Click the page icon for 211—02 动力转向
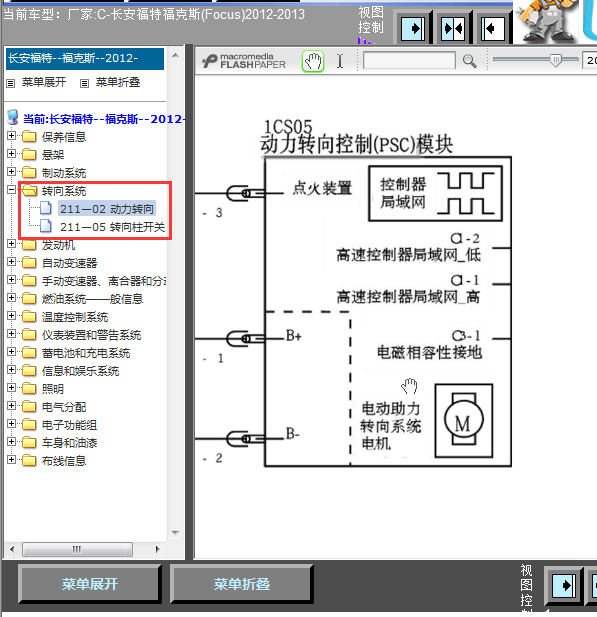Image resolution: width=597 pixels, height=617 pixels. click(x=46, y=208)
